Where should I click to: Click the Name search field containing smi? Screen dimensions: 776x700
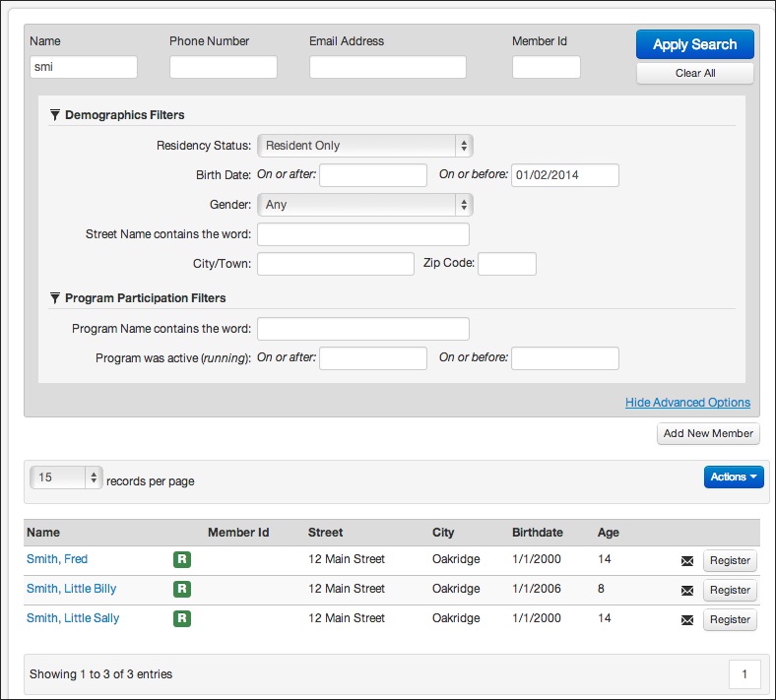point(84,67)
